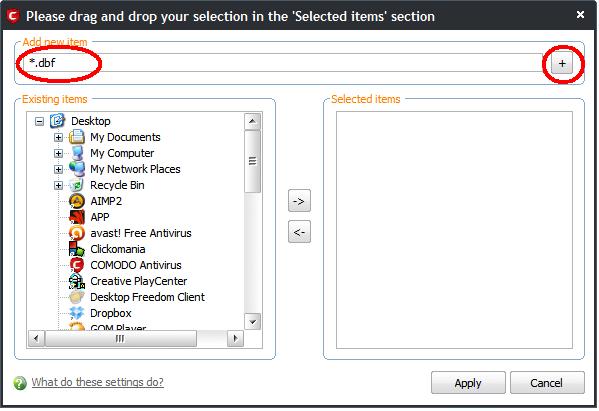
Task: Select the COMODO Antivirus shield icon
Action: coord(77,265)
